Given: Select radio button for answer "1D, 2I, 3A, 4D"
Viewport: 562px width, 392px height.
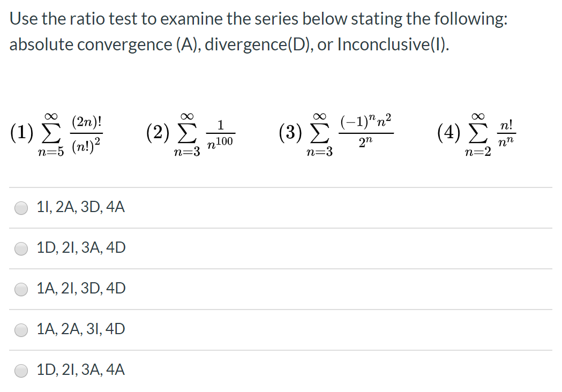Looking at the screenshot, I should point(21,248).
